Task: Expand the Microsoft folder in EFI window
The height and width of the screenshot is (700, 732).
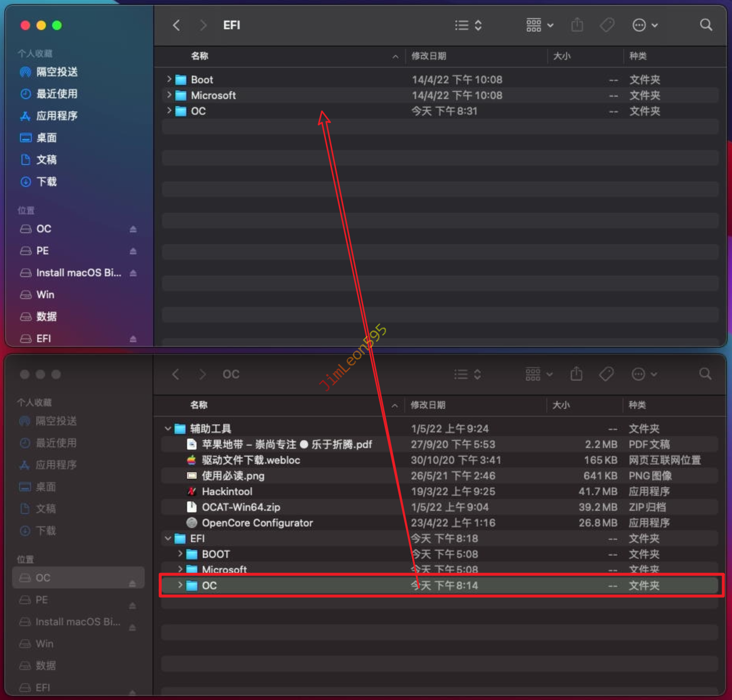Action: 169,95
